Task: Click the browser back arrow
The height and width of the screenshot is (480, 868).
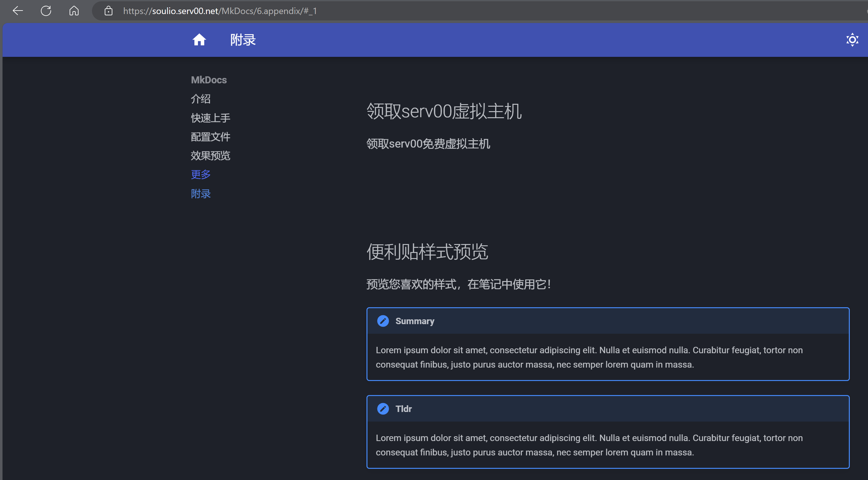Action: pos(18,11)
